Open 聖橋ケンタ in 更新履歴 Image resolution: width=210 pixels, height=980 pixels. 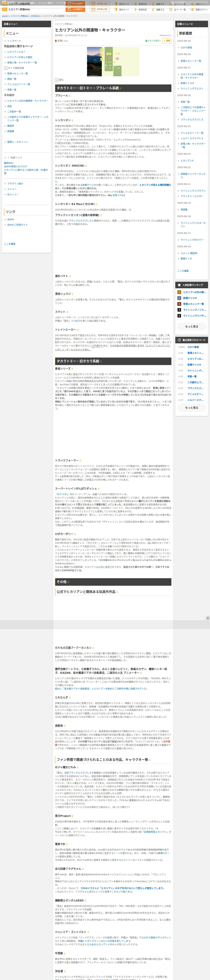(186, 258)
